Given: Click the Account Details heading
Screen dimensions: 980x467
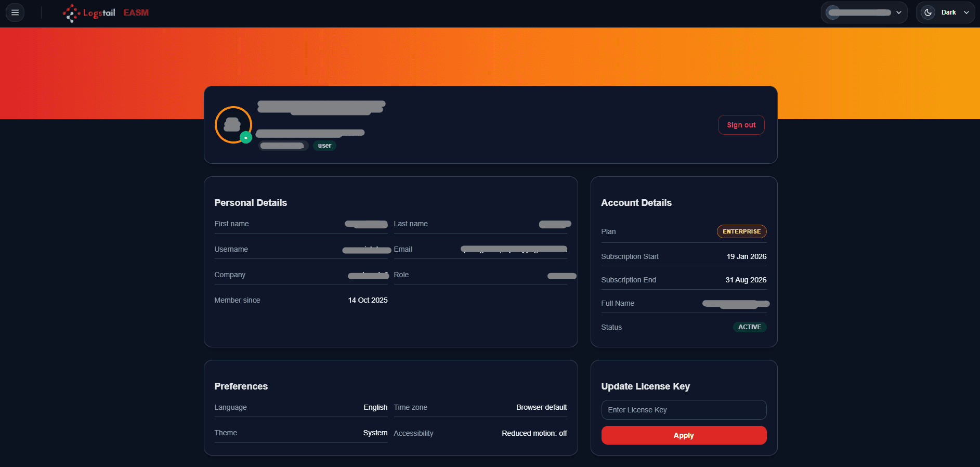Looking at the screenshot, I should pos(636,203).
